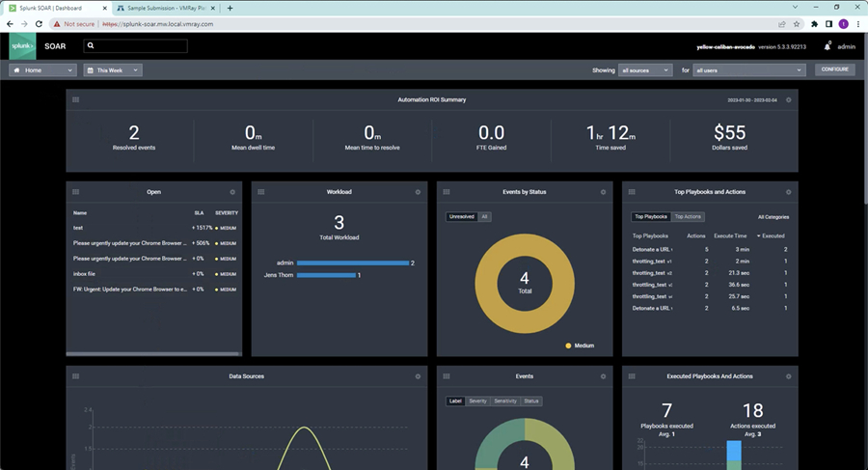Open Executed Playbooks And Actions gear
868x470 pixels.
coord(788,376)
